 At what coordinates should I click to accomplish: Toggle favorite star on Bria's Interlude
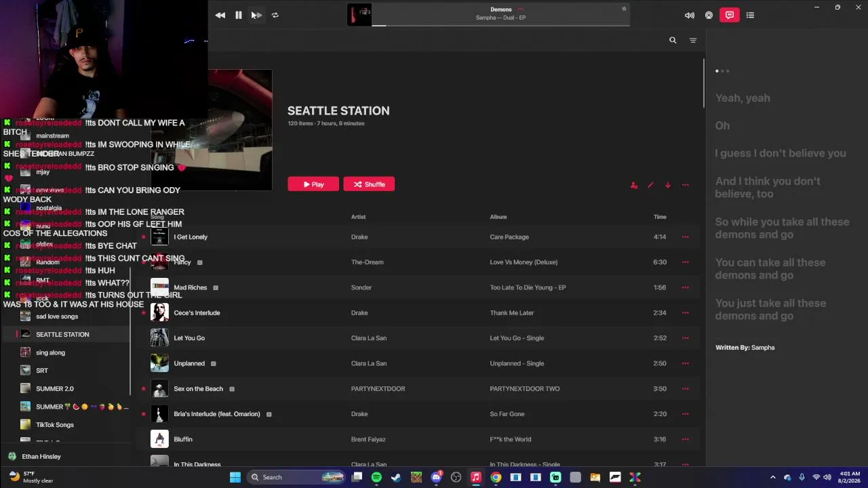point(143,414)
